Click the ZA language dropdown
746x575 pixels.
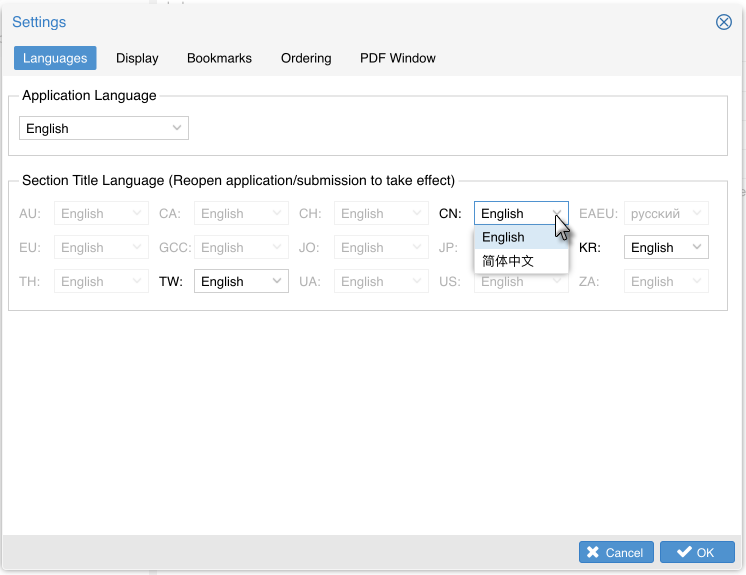tap(666, 281)
